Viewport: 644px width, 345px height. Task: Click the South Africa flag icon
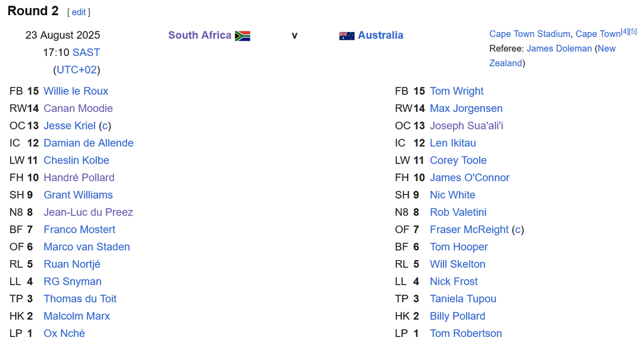[242, 36]
